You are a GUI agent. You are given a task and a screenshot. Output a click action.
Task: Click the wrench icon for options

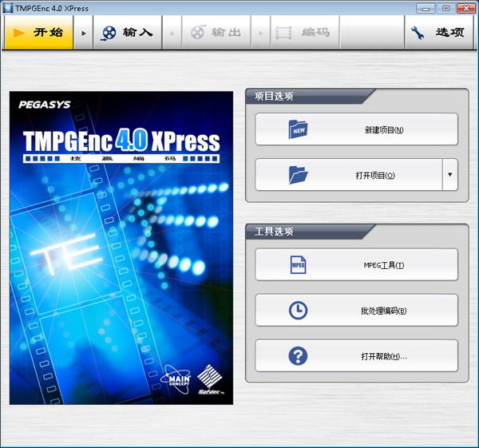(x=418, y=33)
